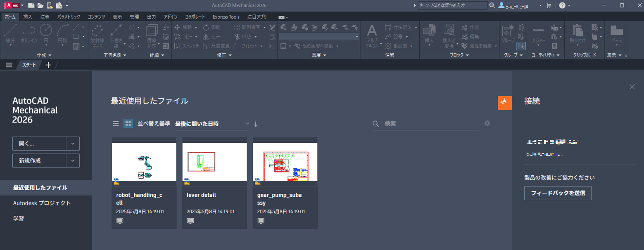Click the メジャー (Measure) tool
Image resolution: width=644 pixels, height=250 pixels.
pyautogui.click(x=538, y=35)
